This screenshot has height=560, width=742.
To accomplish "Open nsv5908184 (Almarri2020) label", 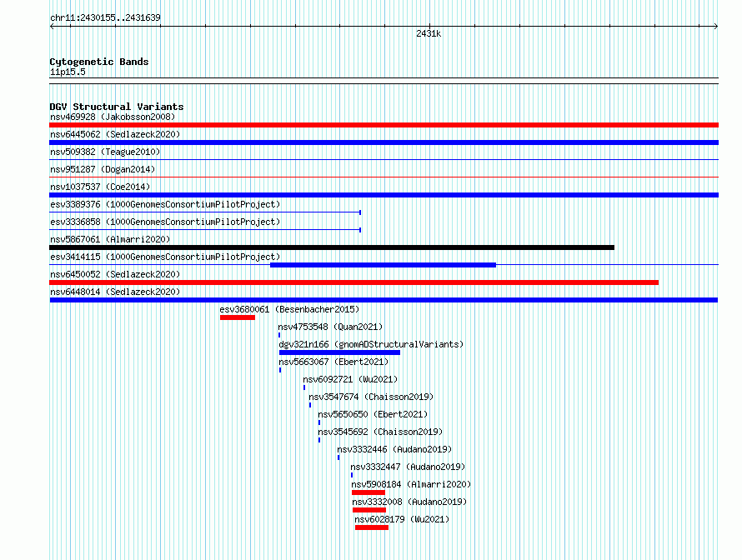I will [411, 484].
